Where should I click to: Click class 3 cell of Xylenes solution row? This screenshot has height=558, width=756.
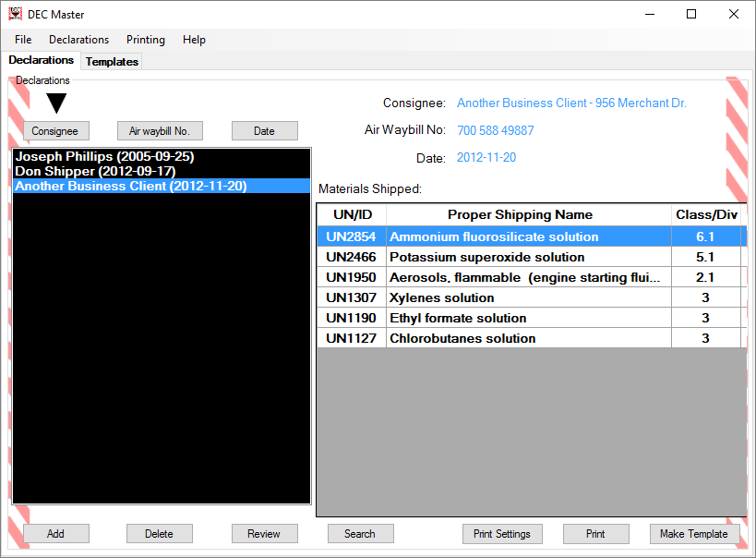coord(706,297)
